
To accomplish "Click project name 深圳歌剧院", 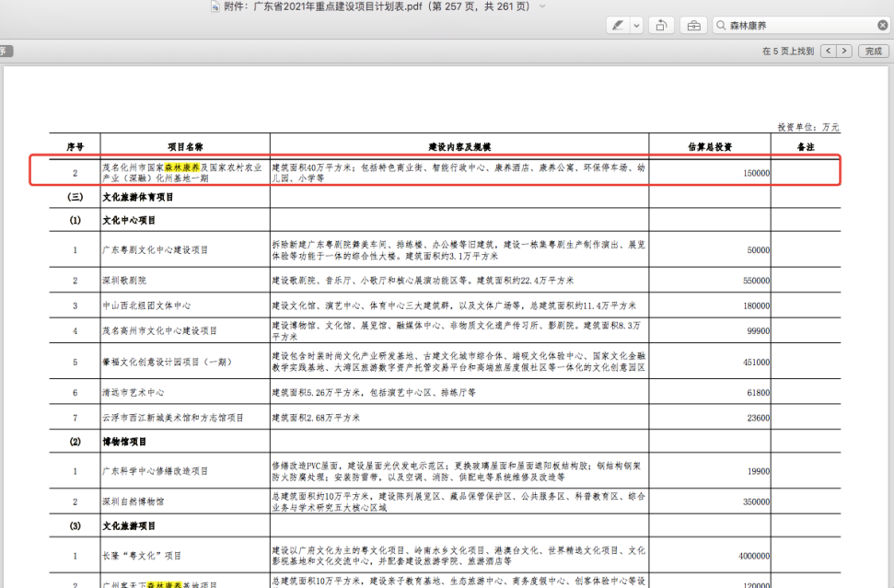I will click(x=124, y=281).
